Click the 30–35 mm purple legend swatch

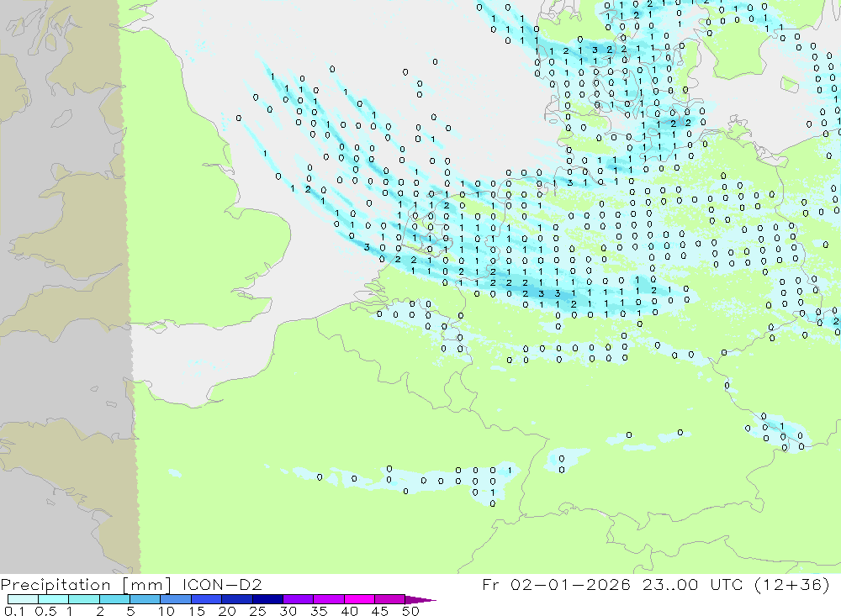299,599
